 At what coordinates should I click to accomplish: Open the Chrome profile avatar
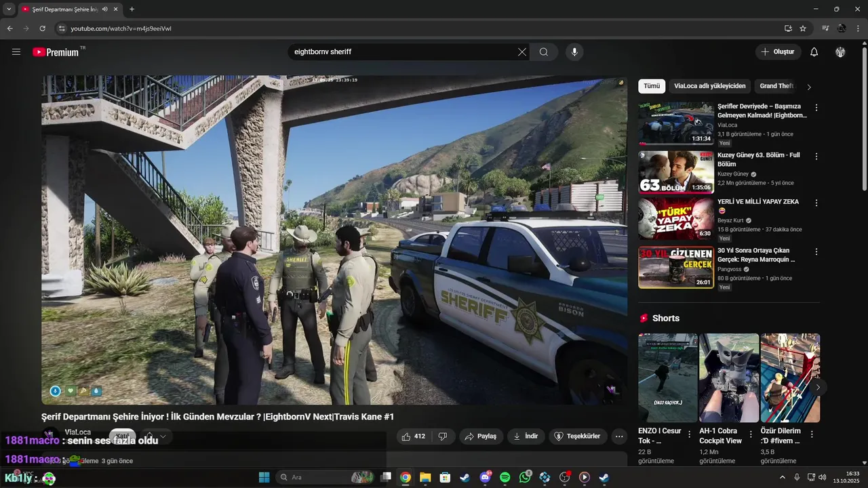click(842, 28)
